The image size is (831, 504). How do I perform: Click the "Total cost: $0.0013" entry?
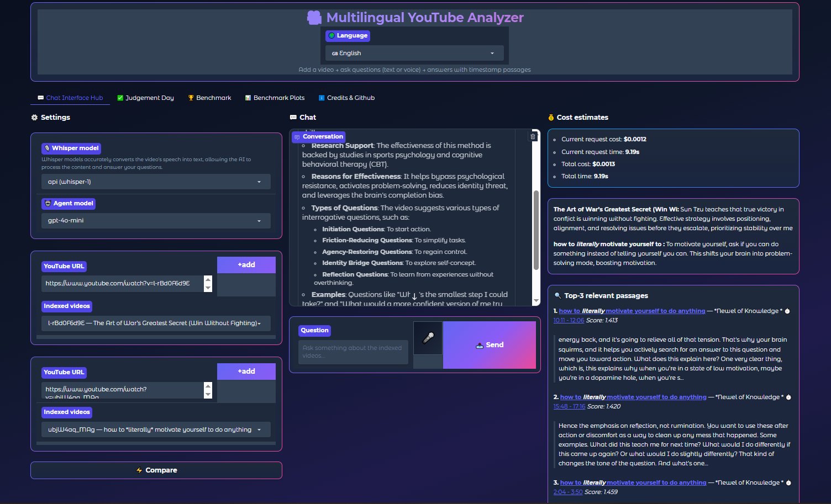click(x=588, y=164)
